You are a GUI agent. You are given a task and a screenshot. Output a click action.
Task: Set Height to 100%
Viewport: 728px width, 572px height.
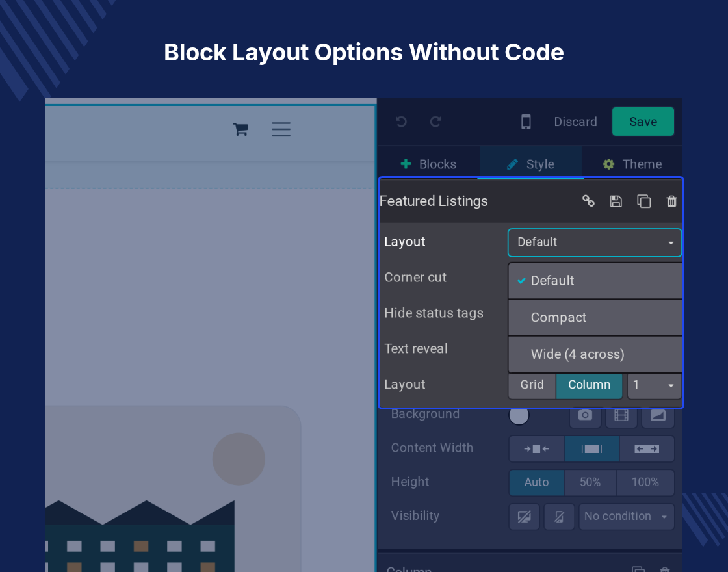click(645, 482)
